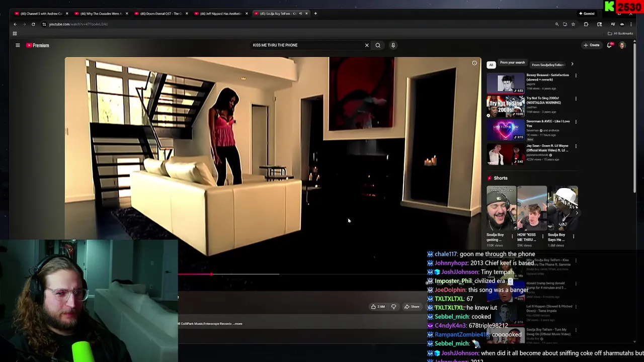Open the YouTube notifications bell
Viewport: 644px width, 362px height.
tap(609, 45)
